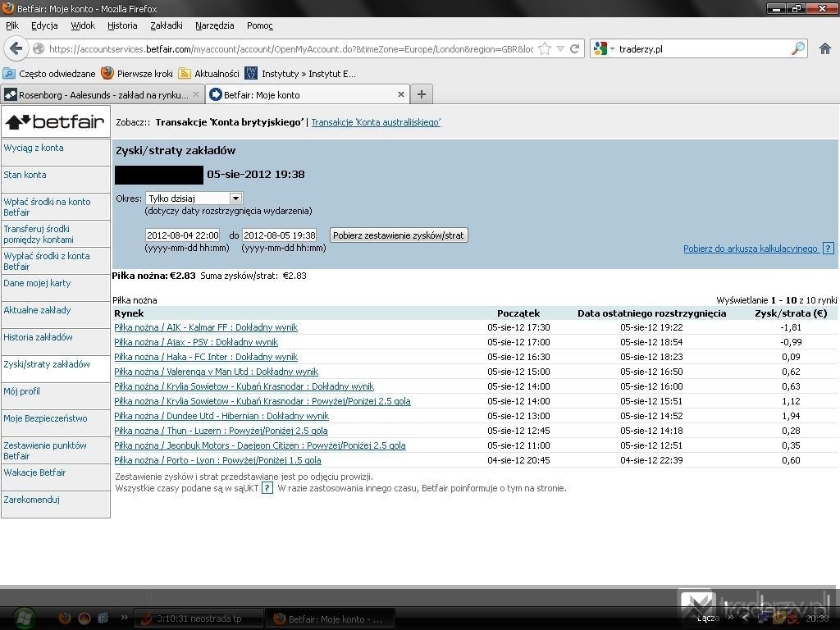This screenshot has height=630, width=840.
Task: Open Ajax - PSV Dokładny wynik link
Action: pyautogui.click(x=196, y=342)
